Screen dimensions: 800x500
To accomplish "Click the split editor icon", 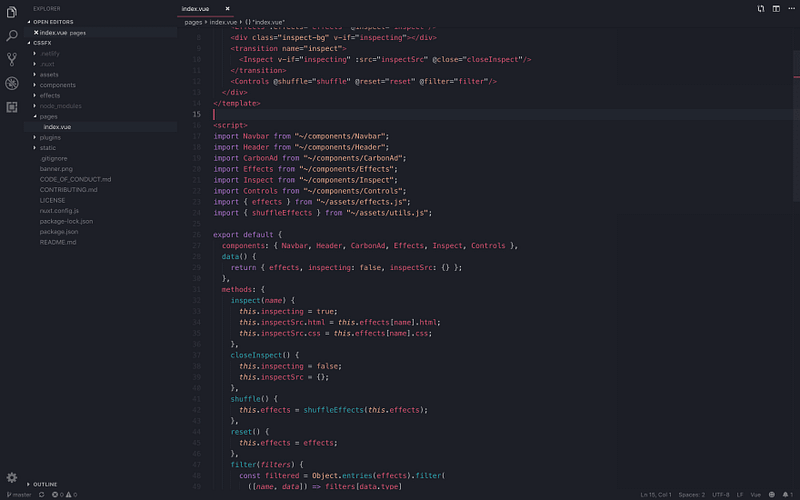I will [776, 9].
